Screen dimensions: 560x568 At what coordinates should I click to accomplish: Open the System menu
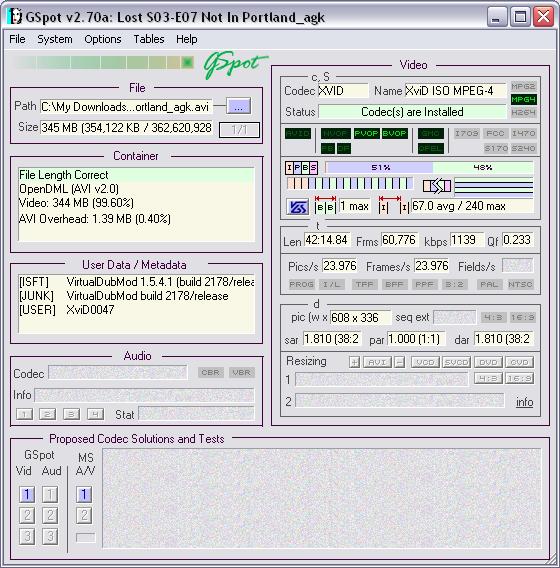coord(55,39)
